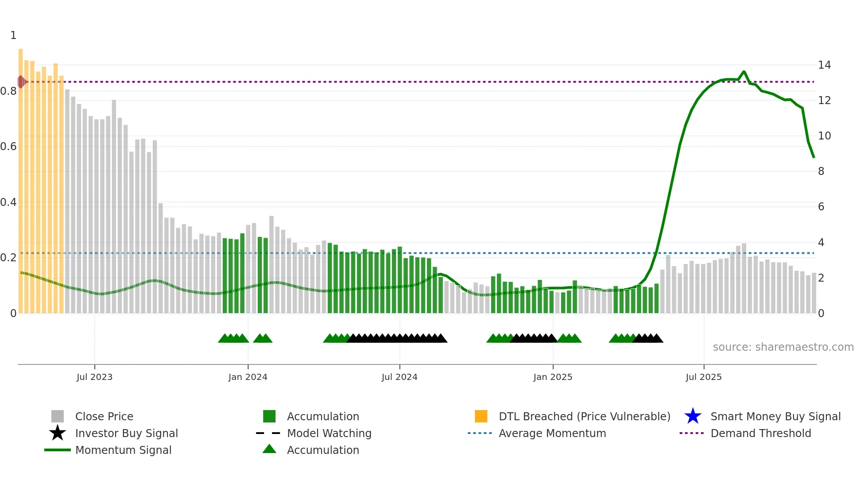This screenshot has height=488, width=868.
Task: Click the DTL Breached (Price Vulnerable) label
Action: pos(585,416)
